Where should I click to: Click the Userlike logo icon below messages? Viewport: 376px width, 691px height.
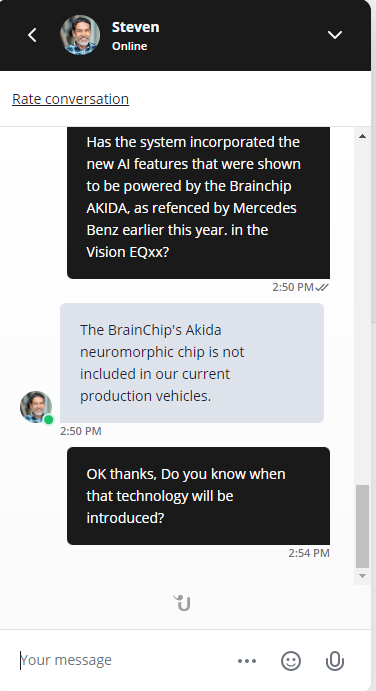(x=182, y=602)
